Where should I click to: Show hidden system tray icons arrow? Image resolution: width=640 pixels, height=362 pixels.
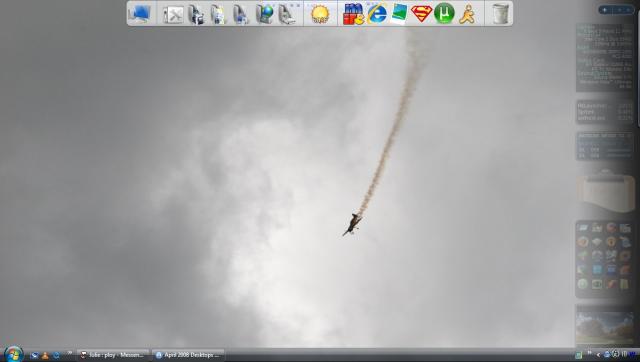tap(598, 355)
